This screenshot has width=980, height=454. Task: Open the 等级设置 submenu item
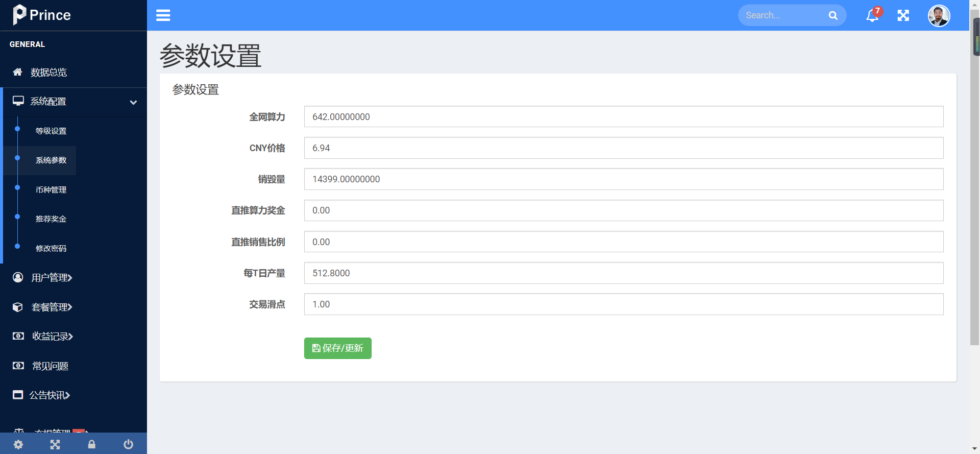[x=51, y=131]
